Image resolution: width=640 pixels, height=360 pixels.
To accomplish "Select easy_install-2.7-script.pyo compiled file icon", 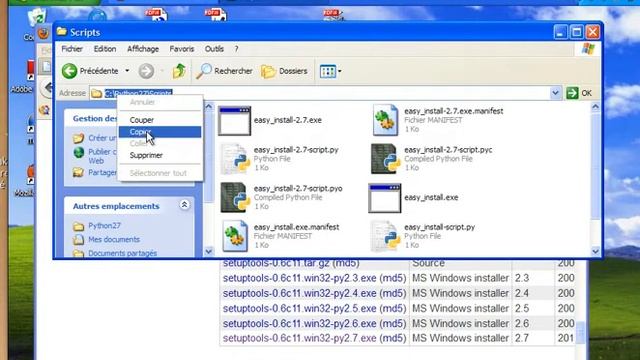I will [235, 198].
